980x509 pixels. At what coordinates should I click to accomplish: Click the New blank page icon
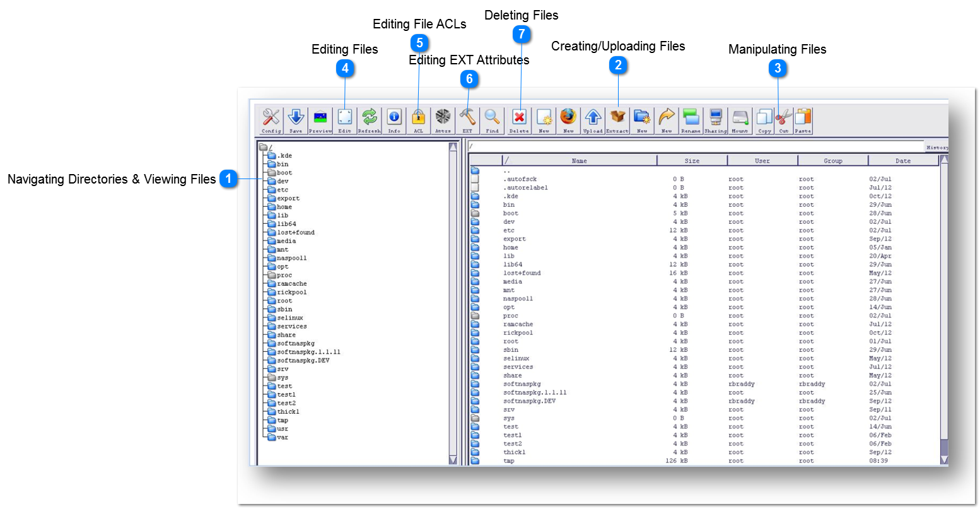(x=544, y=120)
